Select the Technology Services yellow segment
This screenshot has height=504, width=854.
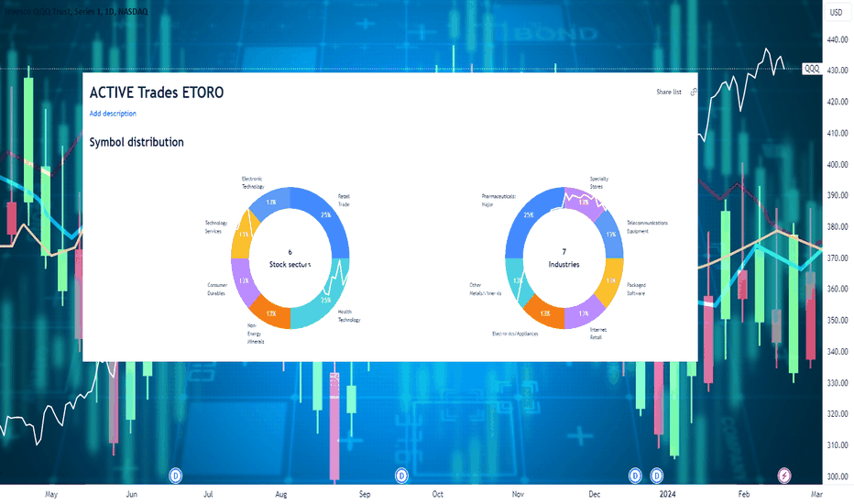242,236
